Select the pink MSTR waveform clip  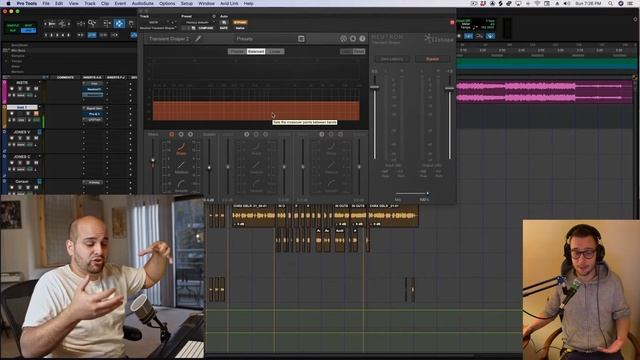pos(545,92)
